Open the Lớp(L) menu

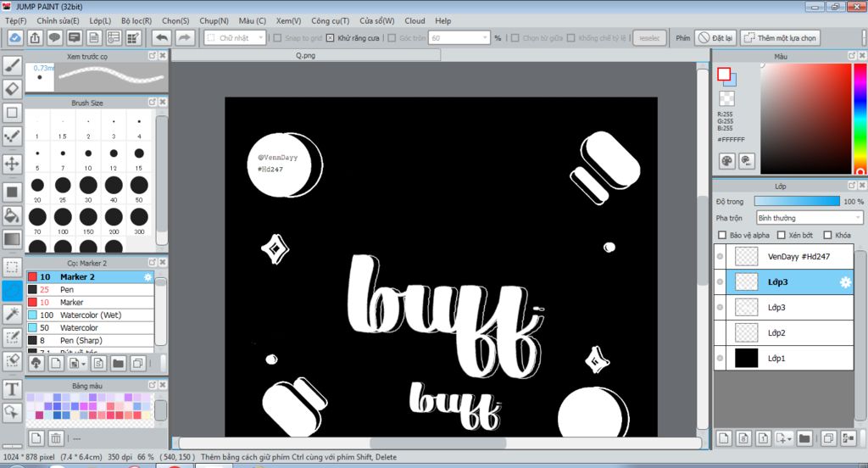pyautogui.click(x=100, y=20)
